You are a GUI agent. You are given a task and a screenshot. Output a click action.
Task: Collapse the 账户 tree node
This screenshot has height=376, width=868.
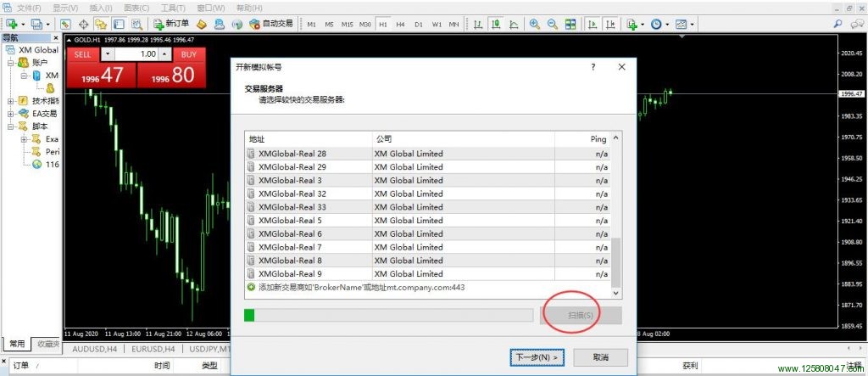pyautogui.click(x=10, y=63)
